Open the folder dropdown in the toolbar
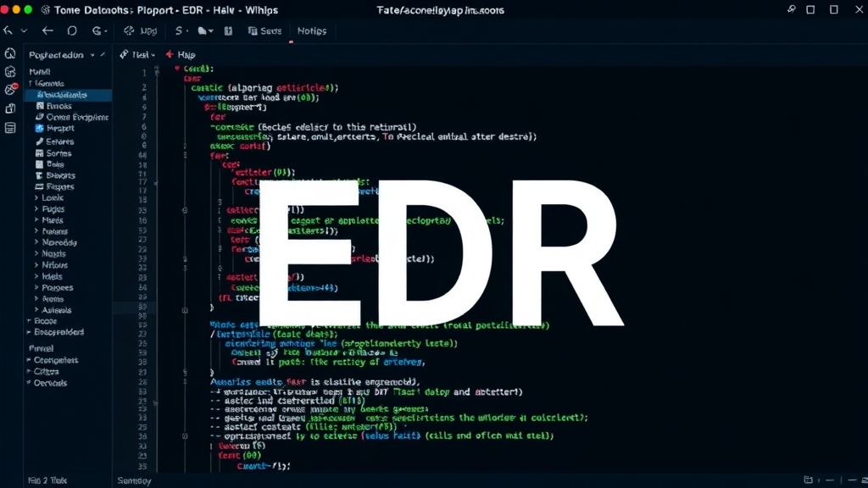Image resolution: width=868 pixels, height=488 pixels. pyautogui.click(x=205, y=31)
